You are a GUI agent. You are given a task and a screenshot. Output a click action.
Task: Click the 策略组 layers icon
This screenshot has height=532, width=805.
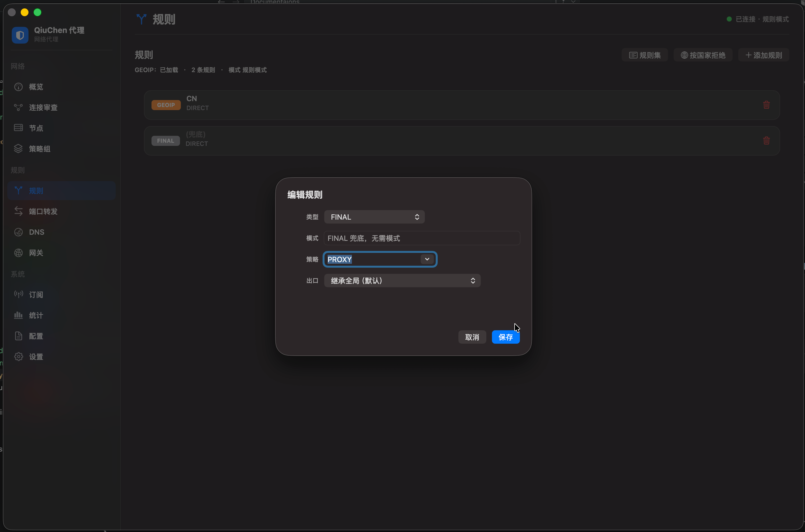[x=18, y=149]
